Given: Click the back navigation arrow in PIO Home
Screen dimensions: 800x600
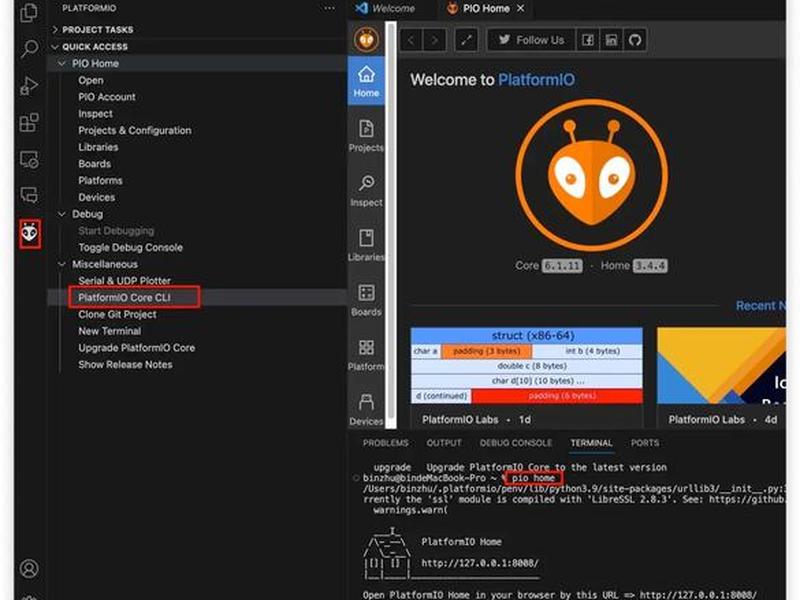Looking at the screenshot, I should pos(411,40).
